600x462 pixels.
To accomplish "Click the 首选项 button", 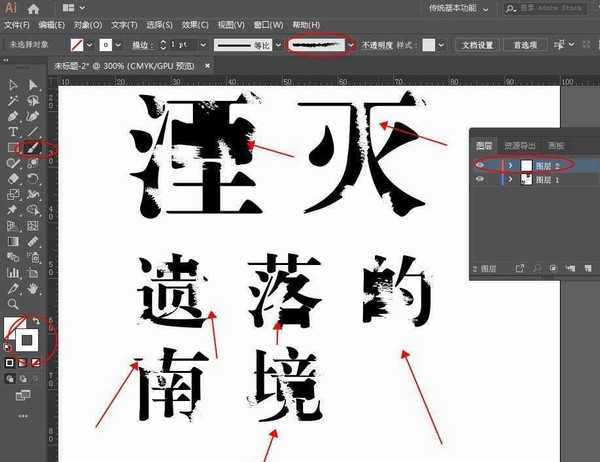I will 525,45.
